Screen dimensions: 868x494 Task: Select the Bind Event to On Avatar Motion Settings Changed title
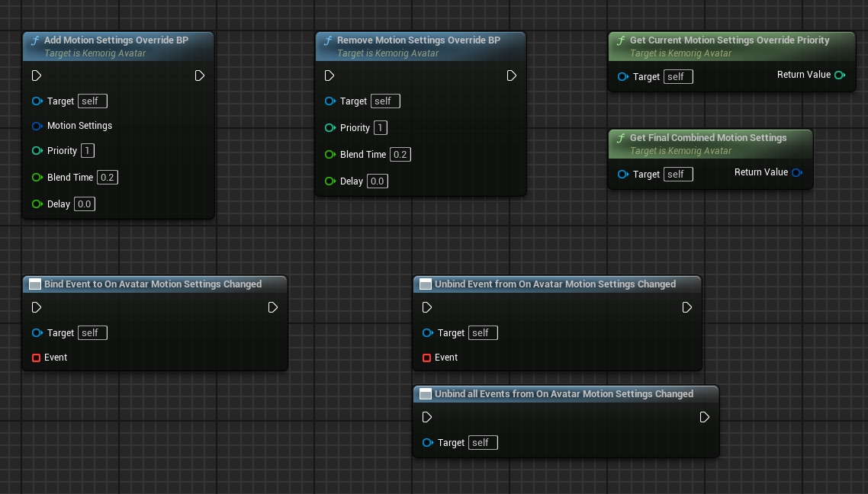click(153, 284)
